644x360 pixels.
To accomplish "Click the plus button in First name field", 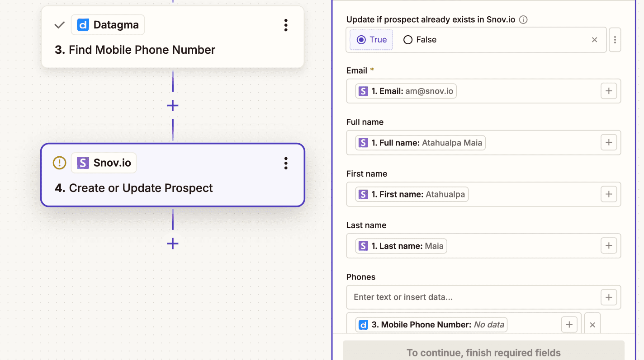I will click(x=608, y=194).
